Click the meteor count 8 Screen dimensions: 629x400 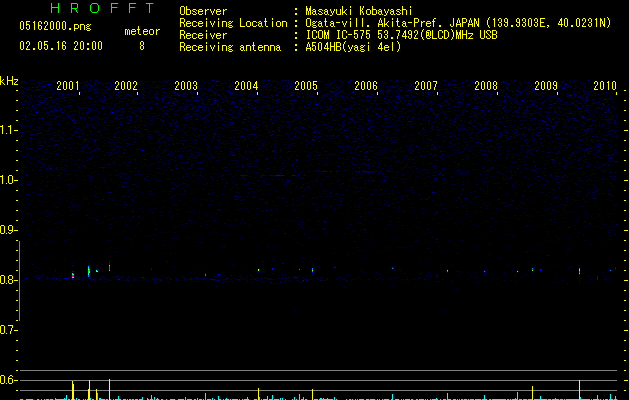(x=142, y=46)
